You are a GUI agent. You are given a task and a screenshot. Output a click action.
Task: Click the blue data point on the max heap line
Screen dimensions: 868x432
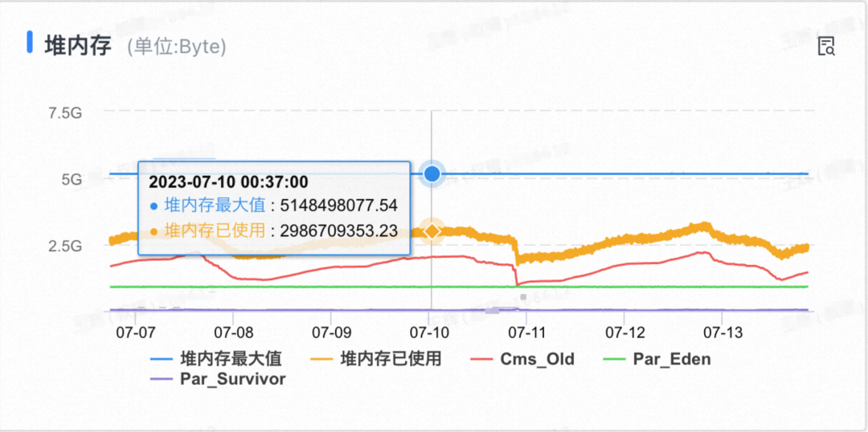point(432,173)
